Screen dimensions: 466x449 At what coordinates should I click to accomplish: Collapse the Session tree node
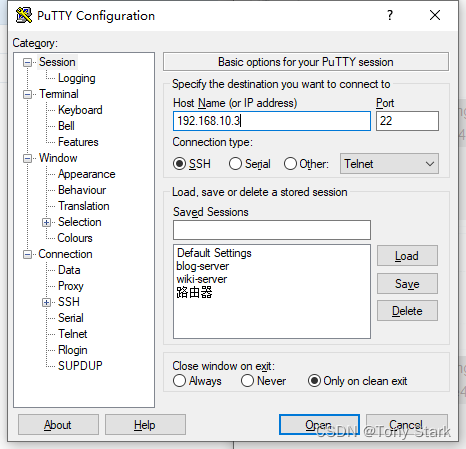pyautogui.click(x=27, y=62)
